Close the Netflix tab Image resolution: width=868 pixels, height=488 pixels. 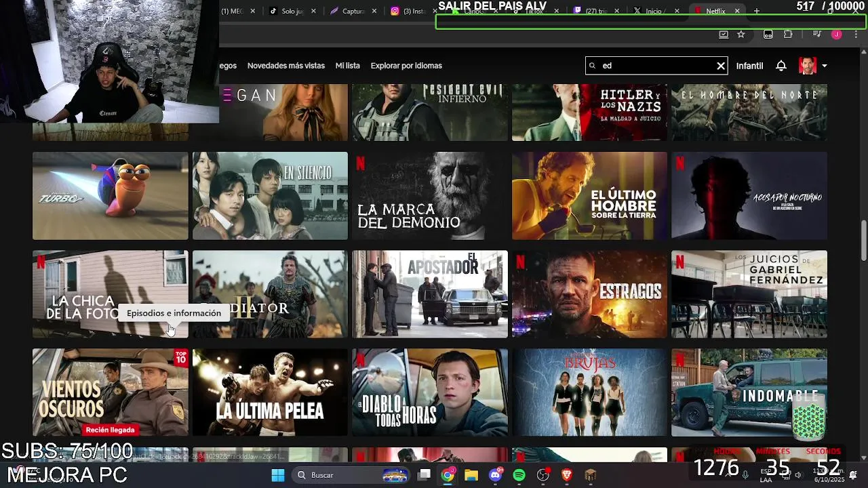pos(737,11)
